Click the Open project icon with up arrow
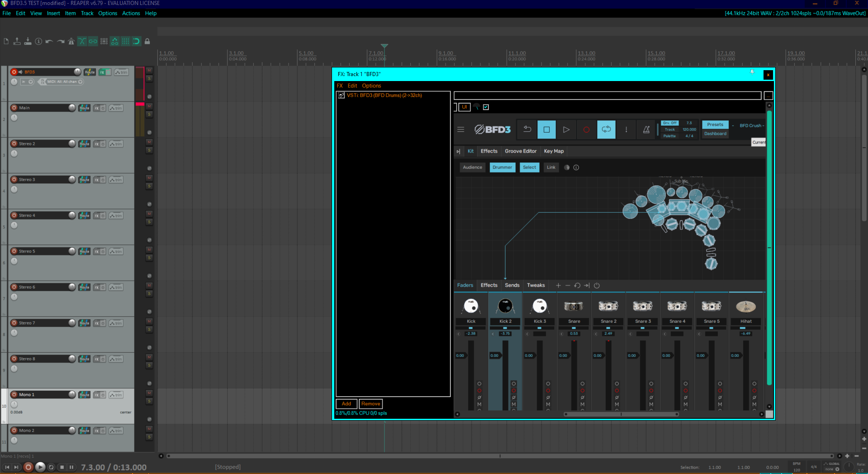 [17, 41]
